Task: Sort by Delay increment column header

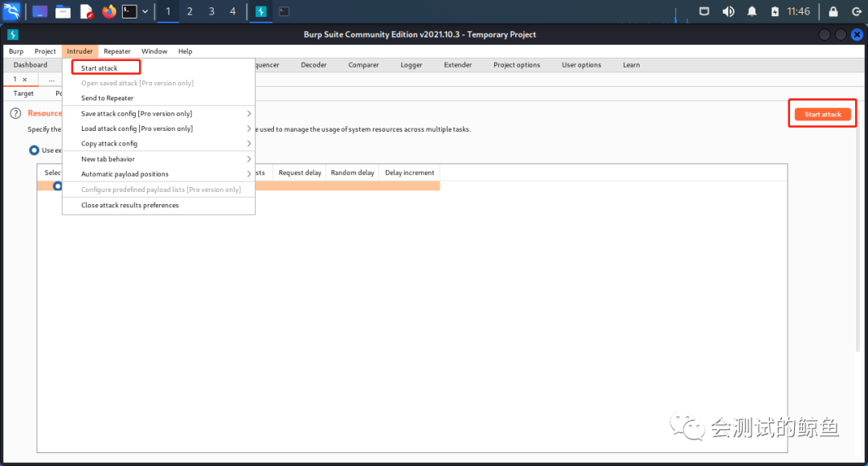Action: (410, 173)
